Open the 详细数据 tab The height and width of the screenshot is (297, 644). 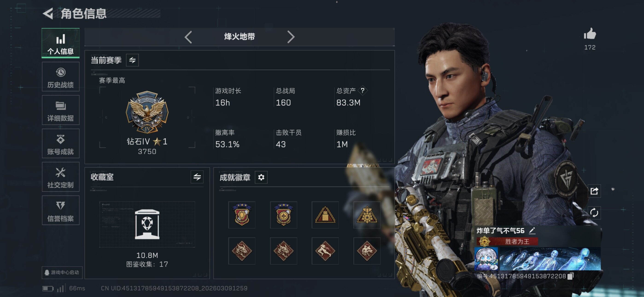point(61,110)
